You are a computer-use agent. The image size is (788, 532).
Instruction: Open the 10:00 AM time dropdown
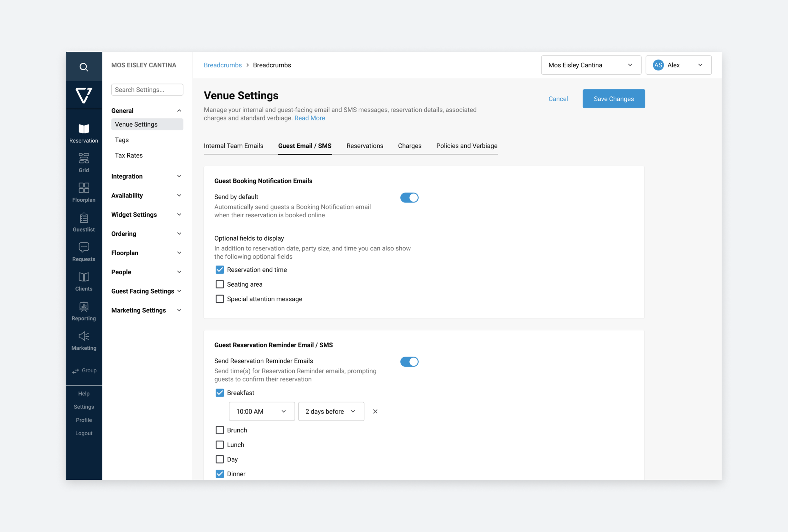pyautogui.click(x=261, y=411)
